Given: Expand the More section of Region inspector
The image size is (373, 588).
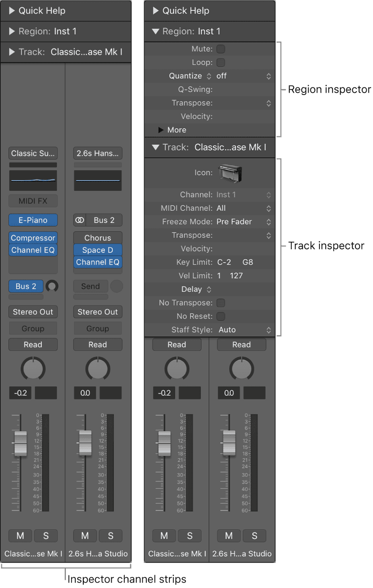Looking at the screenshot, I should 161,130.
